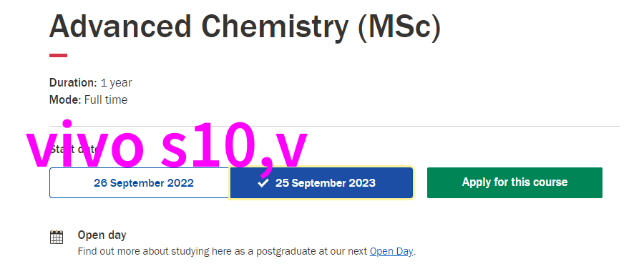The width and height of the screenshot is (644, 274).
Task: Click the Full time mode value
Action: point(106,100)
